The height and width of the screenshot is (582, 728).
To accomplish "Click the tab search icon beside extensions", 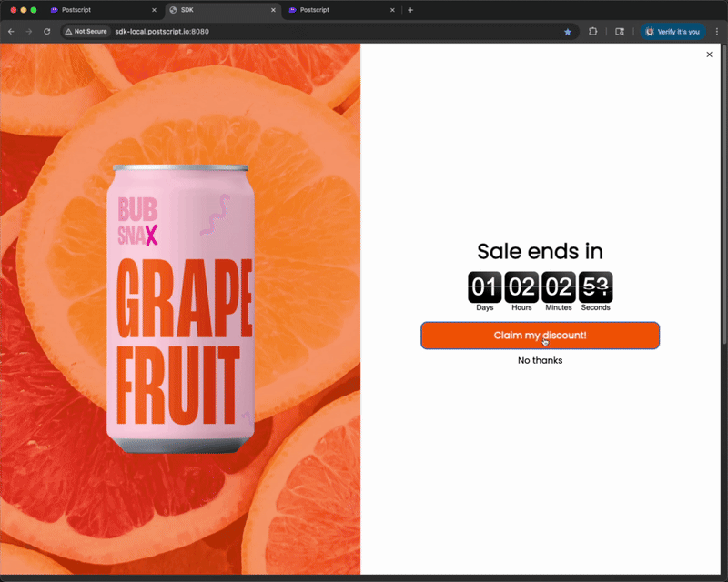I will 620,32.
